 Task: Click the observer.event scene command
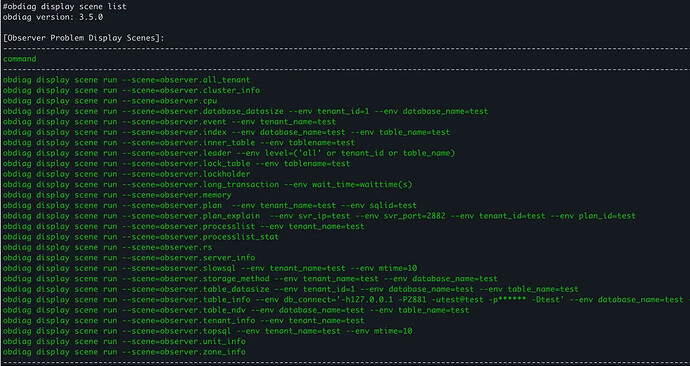tap(169, 122)
